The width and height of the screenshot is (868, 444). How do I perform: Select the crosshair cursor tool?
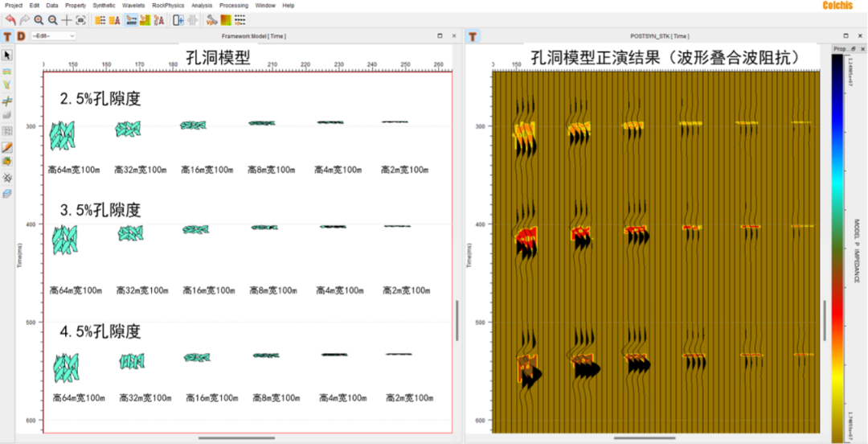(x=67, y=19)
